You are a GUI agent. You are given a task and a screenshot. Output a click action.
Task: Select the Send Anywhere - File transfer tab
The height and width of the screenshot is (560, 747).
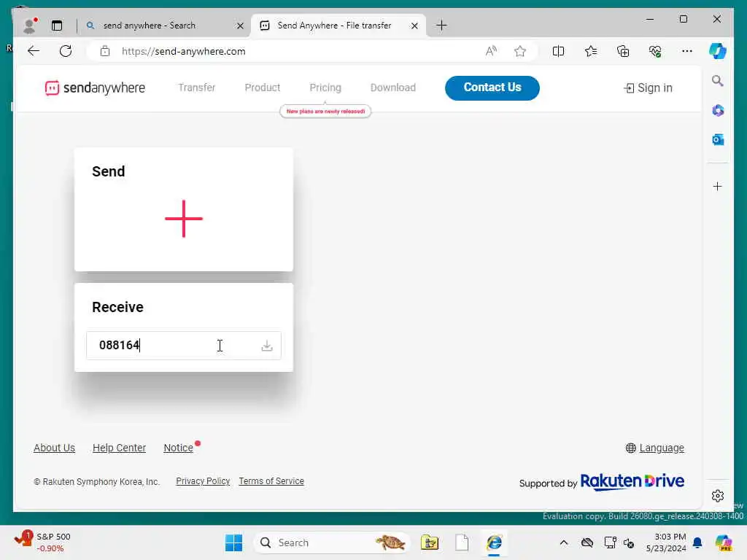(x=334, y=26)
